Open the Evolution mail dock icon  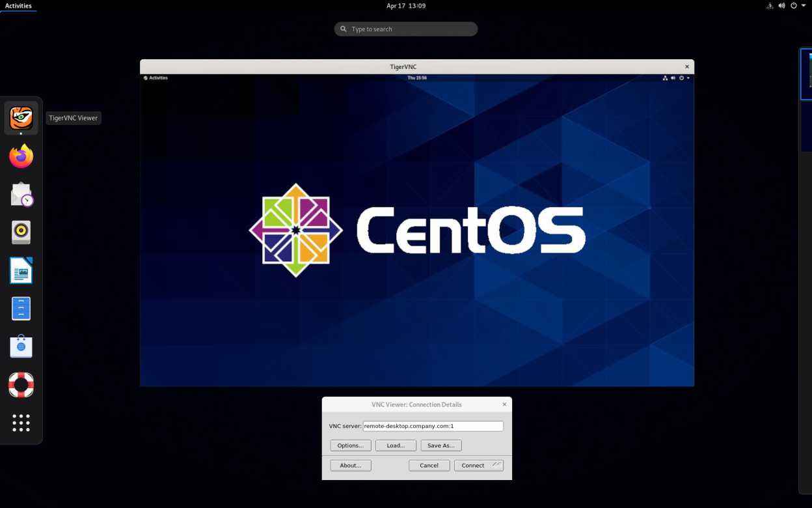click(x=21, y=194)
